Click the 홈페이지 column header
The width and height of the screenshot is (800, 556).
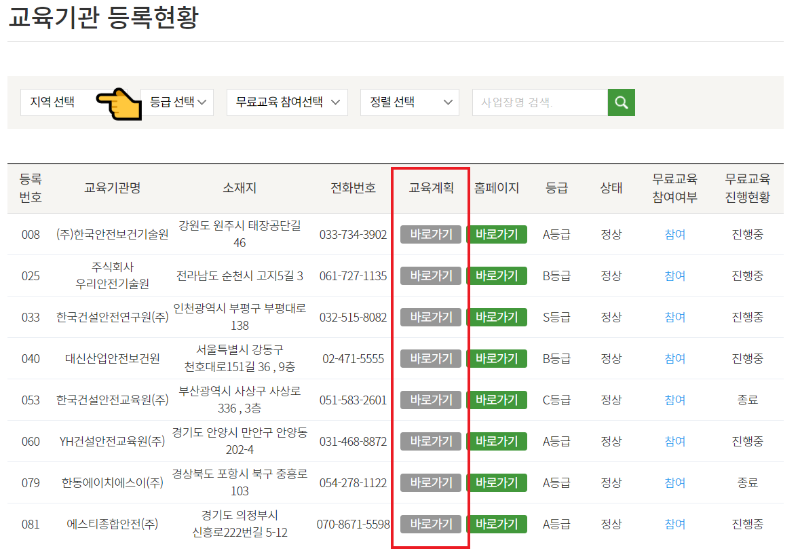pyautogui.click(x=496, y=188)
